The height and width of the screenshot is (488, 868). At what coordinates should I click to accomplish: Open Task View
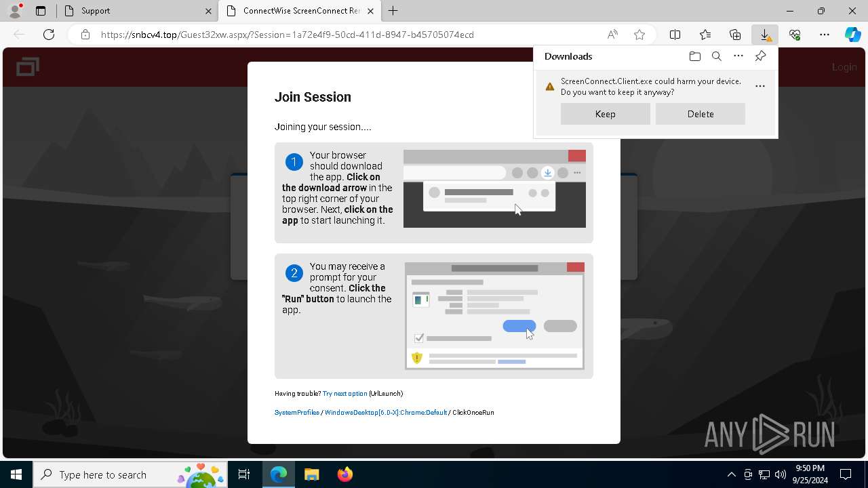[x=244, y=474]
